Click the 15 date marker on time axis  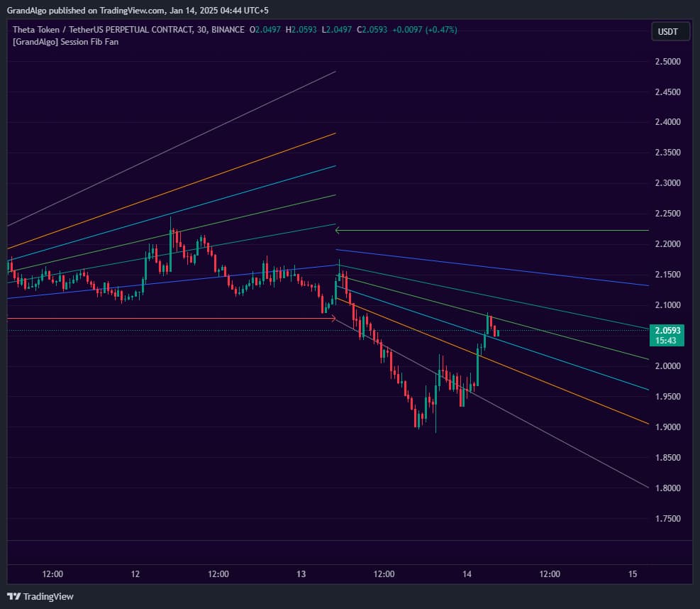point(633,574)
